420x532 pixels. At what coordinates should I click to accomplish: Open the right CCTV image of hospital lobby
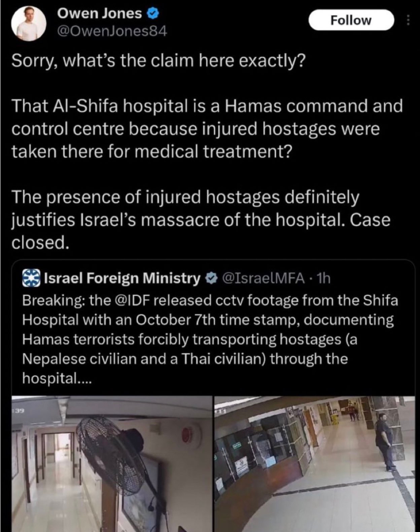pyautogui.click(x=315, y=464)
